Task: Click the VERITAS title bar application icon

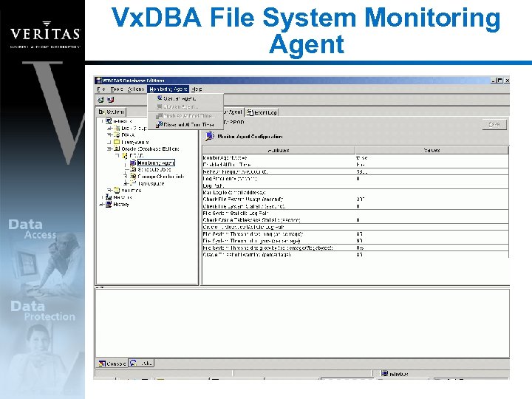Action: 99,81
